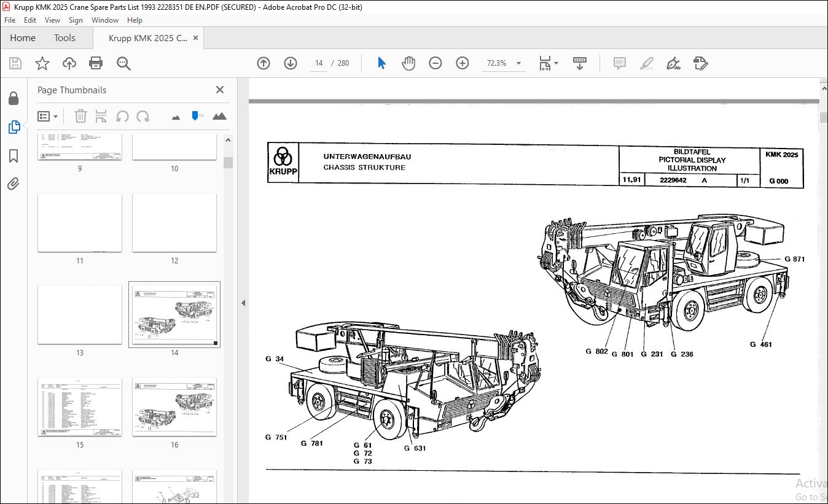Image resolution: width=828 pixels, height=504 pixels.
Task: Open the Window menu
Action: click(x=105, y=20)
